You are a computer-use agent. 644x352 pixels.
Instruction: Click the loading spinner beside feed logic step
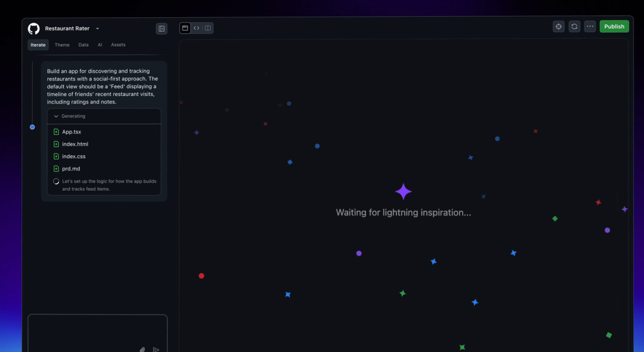(x=56, y=181)
